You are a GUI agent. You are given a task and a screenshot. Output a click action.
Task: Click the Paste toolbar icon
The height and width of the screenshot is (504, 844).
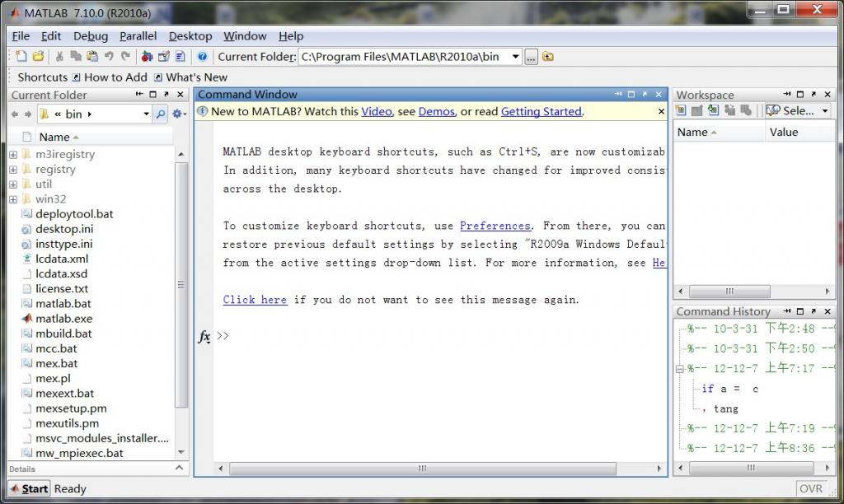pos(92,57)
